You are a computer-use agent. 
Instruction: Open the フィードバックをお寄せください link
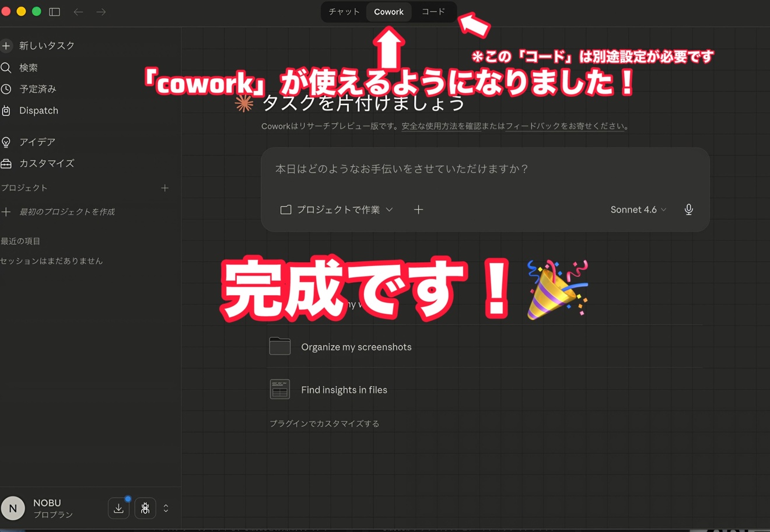[565, 126]
